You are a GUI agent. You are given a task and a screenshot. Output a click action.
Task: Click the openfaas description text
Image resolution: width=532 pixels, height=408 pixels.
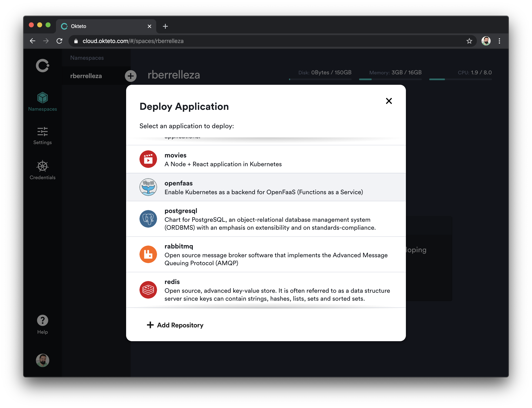[264, 192]
